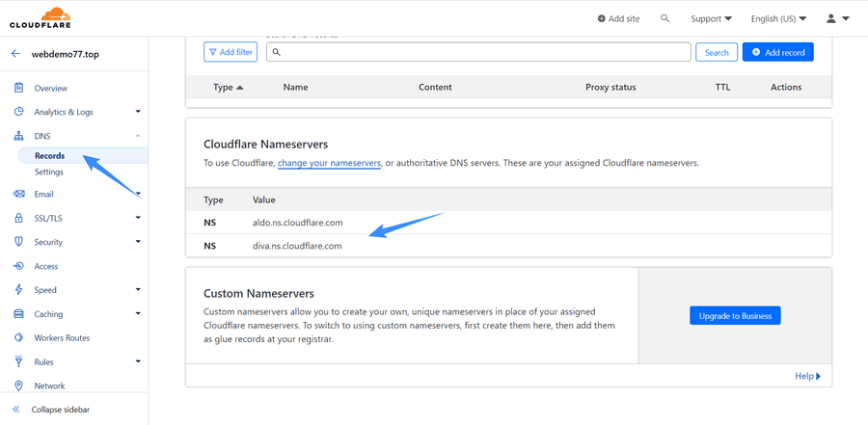Expand the Security section arrow
868x425 pixels.
pos(138,241)
